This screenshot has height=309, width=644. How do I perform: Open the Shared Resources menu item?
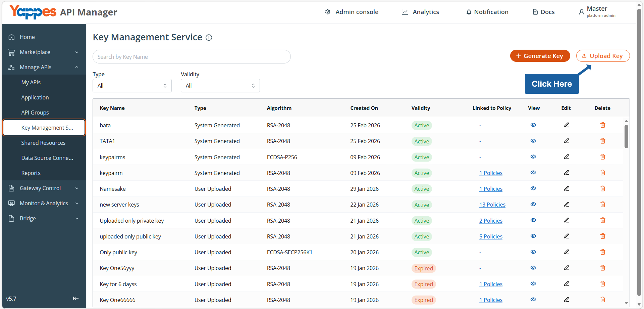(x=43, y=143)
